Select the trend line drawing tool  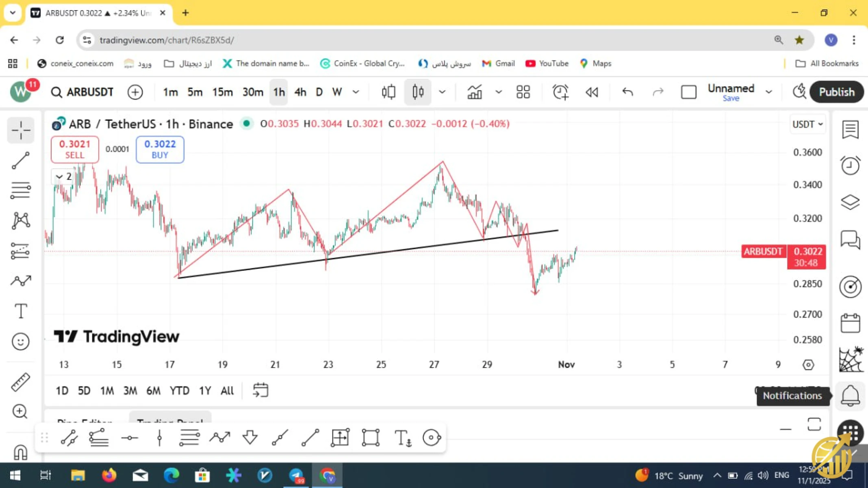[21, 161]
